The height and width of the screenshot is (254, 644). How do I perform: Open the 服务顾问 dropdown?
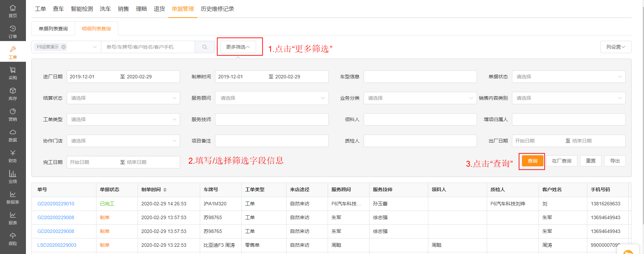click(272, 98)
